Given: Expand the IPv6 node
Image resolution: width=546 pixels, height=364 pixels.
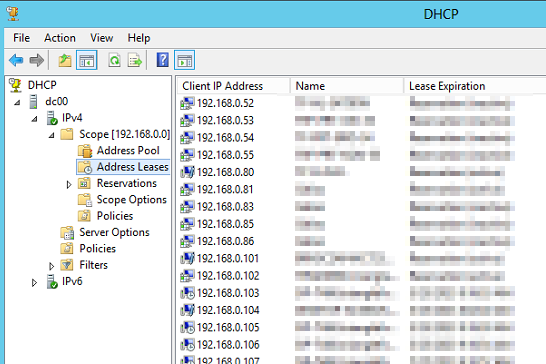Looking at the screenshot, I should tap(34, 282).
